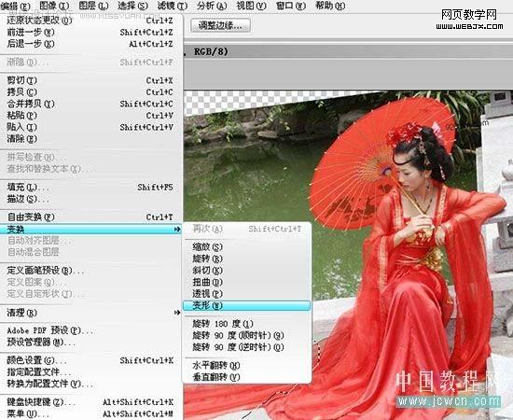Expand the 变换 submenu arrow

pos(177,230)
